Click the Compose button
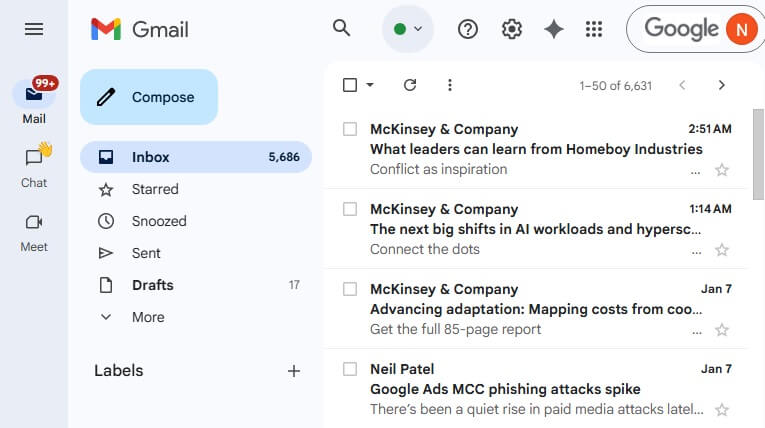The image size is (765, 428). [x=149, y=97]
